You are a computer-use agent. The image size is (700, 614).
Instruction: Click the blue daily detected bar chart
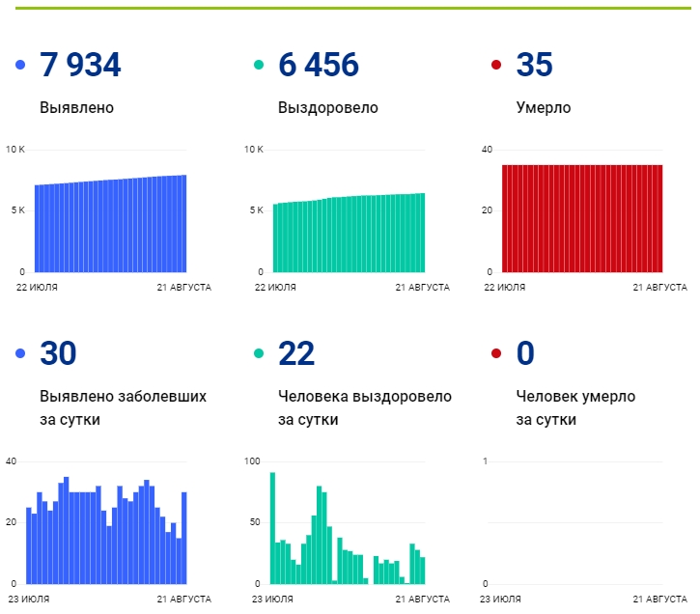click(x=106, y=531)
